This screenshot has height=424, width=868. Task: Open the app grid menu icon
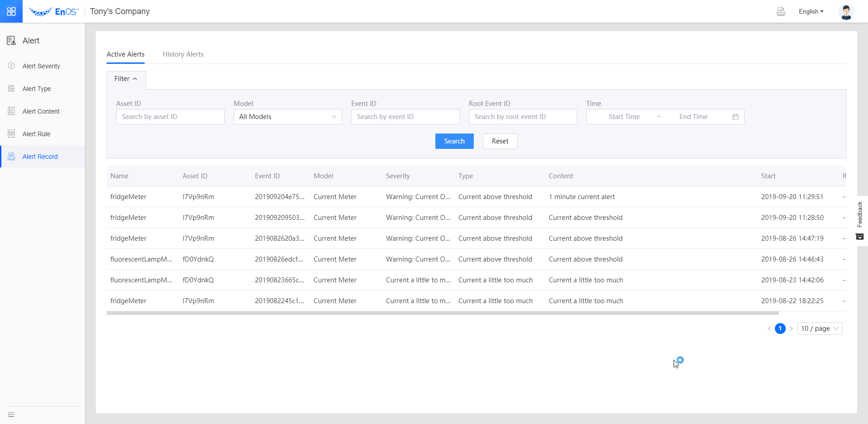coord(11,11)
